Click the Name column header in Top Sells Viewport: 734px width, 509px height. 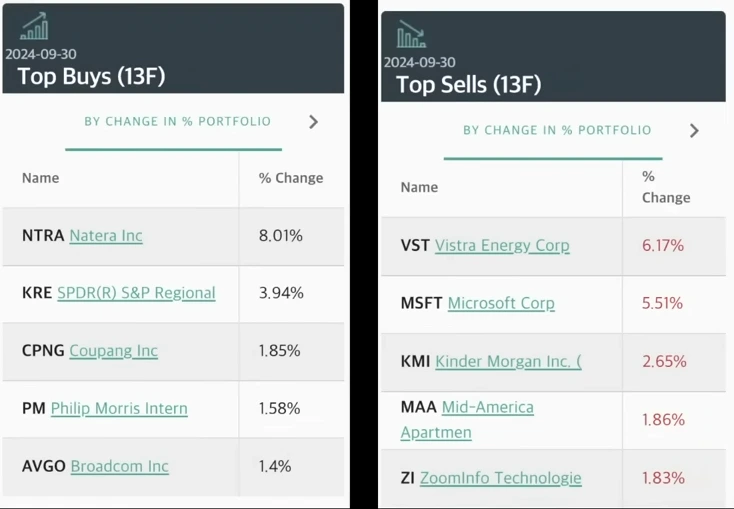pos(419,187)
